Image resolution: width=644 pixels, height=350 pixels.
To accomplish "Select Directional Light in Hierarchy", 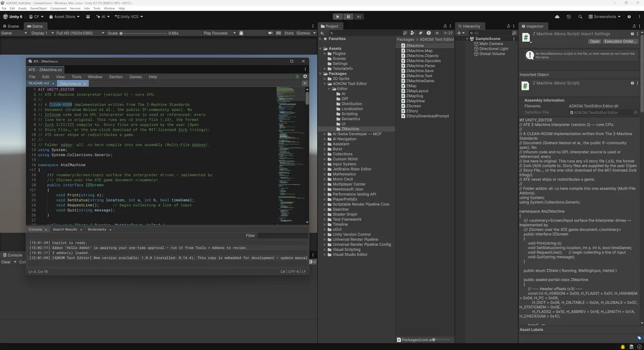I will (494, 49).
